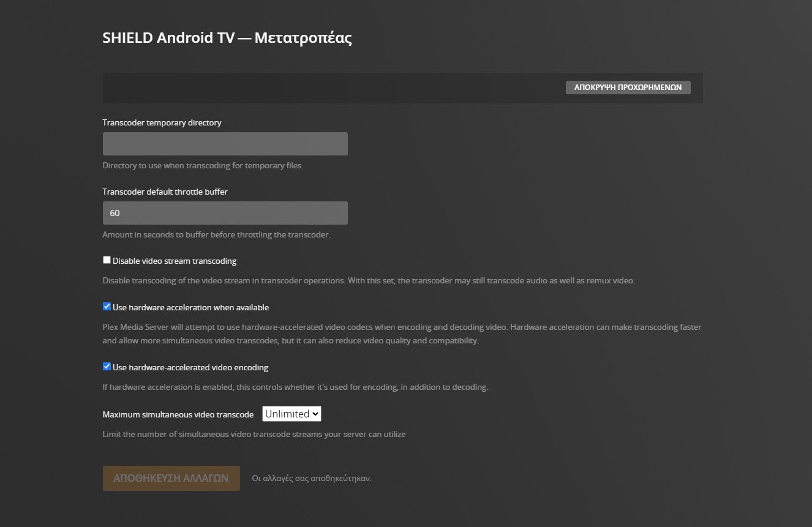812x527 pixels.
Task: Click the 'Transcoder default throttle buffer' label
Action: tap(165, 192)
